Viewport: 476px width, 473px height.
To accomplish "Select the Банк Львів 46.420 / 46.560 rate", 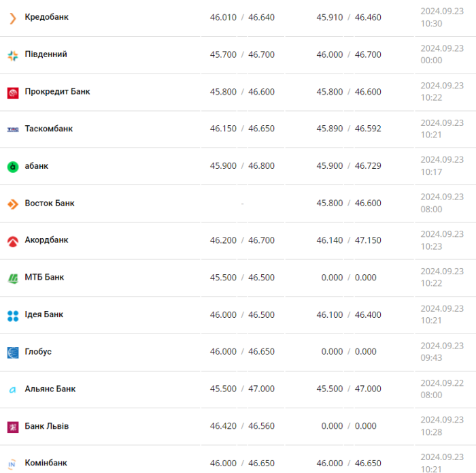I will (242, 426).
